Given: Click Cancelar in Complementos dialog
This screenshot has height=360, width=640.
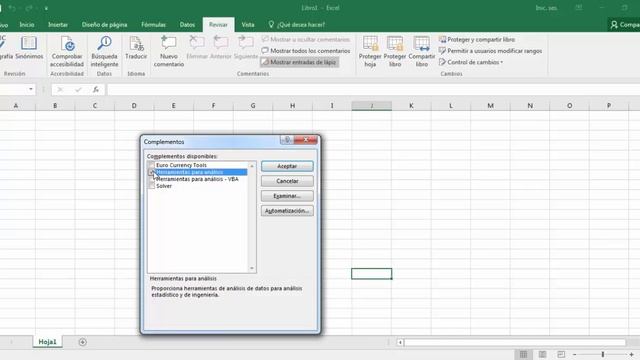Looking at the screenshot, I should pyautogui.click(x=287, y=181).
